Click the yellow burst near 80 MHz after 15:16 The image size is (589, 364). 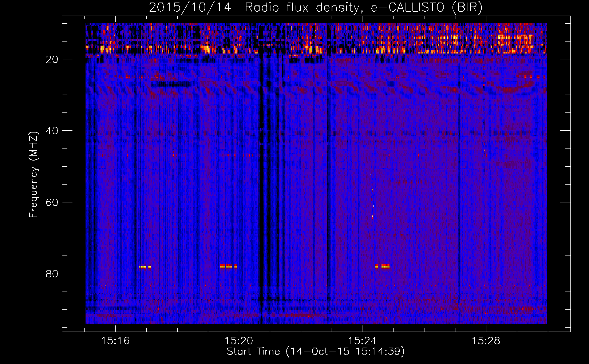click(145, 267)
